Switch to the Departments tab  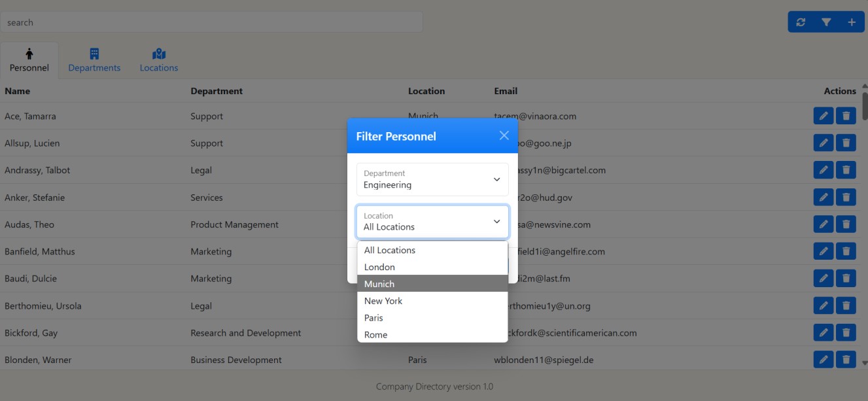pos(94,60)
